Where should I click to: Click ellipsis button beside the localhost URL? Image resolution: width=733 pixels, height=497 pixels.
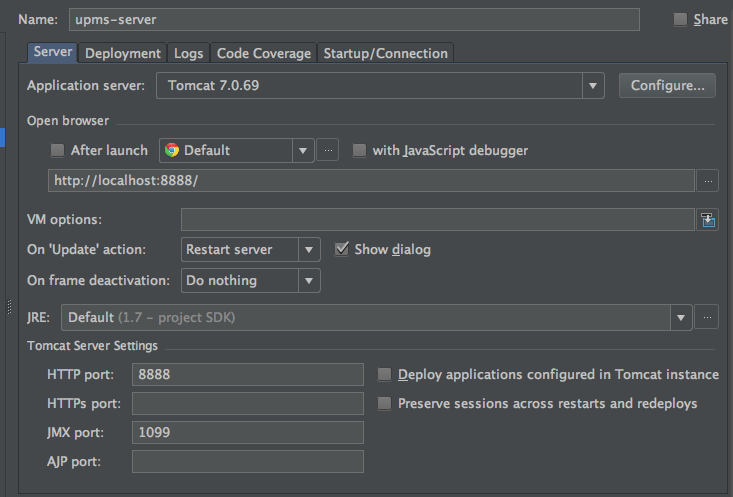tap(707, 181)
